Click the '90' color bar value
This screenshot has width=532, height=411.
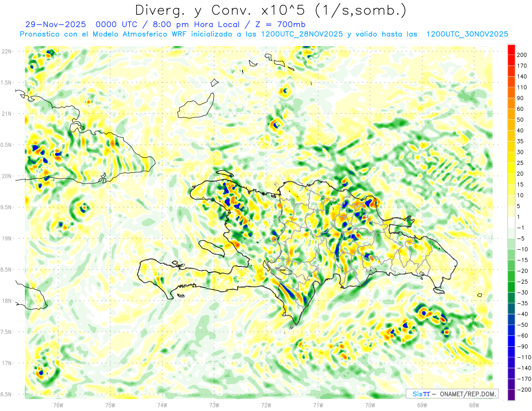pos(521,98)
